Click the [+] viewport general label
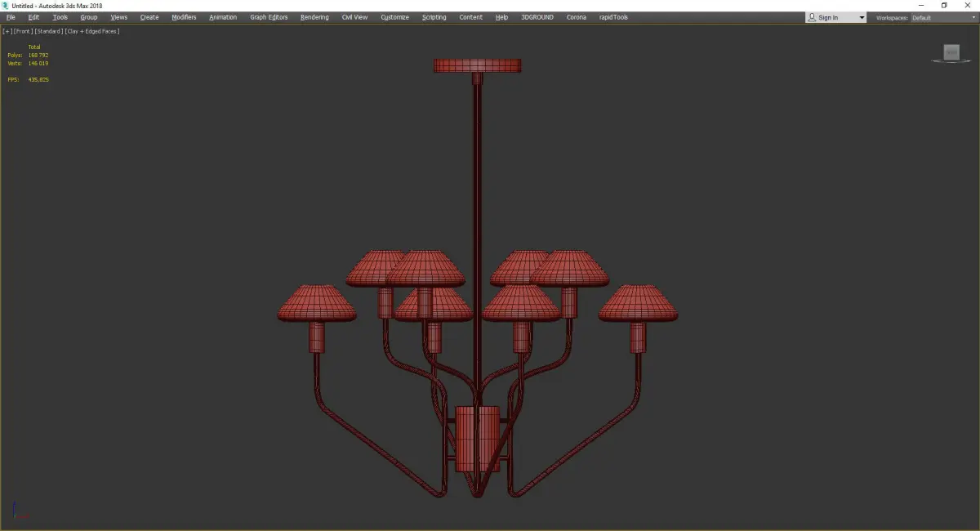 click(7, 31)
